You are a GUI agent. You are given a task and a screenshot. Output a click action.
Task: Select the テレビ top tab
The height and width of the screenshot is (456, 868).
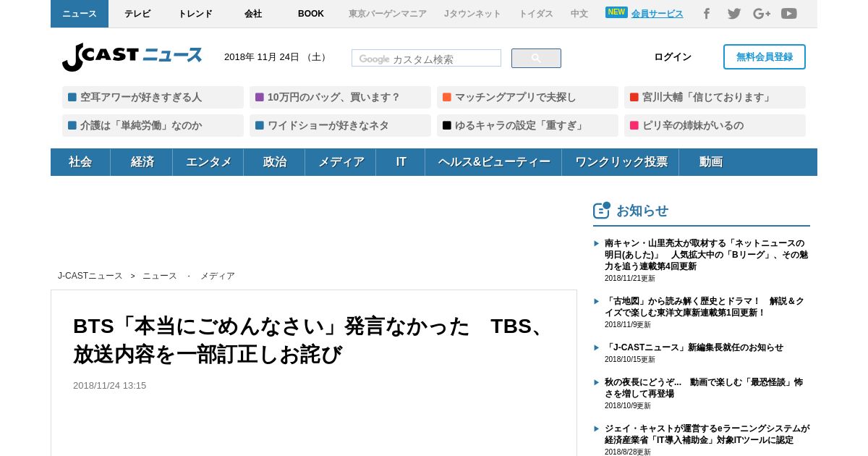click(137, 14)
